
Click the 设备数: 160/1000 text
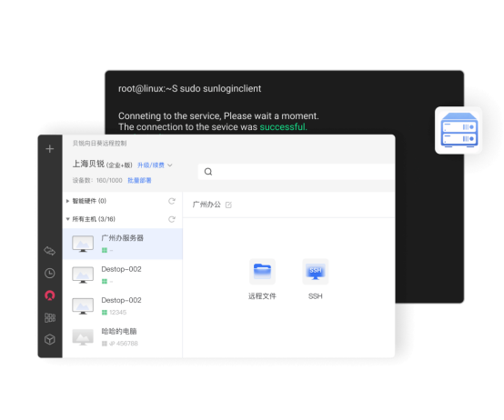click(x=97, y=180)
